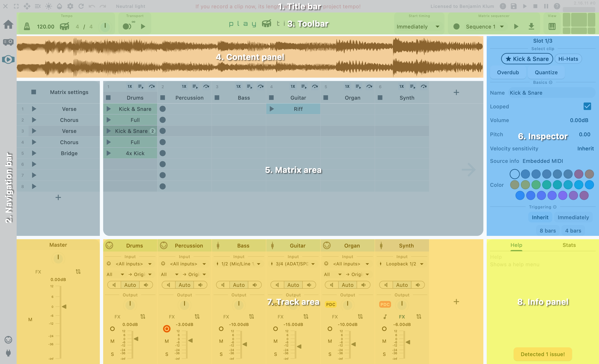Arm the Drums track record circle
Image resolution: width=599 pixels, height=364 pixels.
click(x=112, y=329)
